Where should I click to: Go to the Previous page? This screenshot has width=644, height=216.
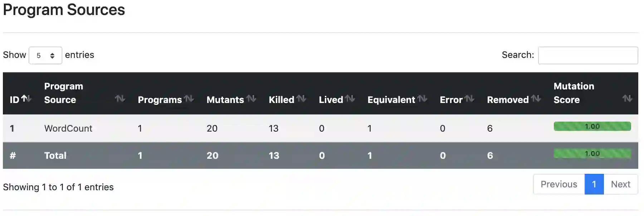(559, 184)
